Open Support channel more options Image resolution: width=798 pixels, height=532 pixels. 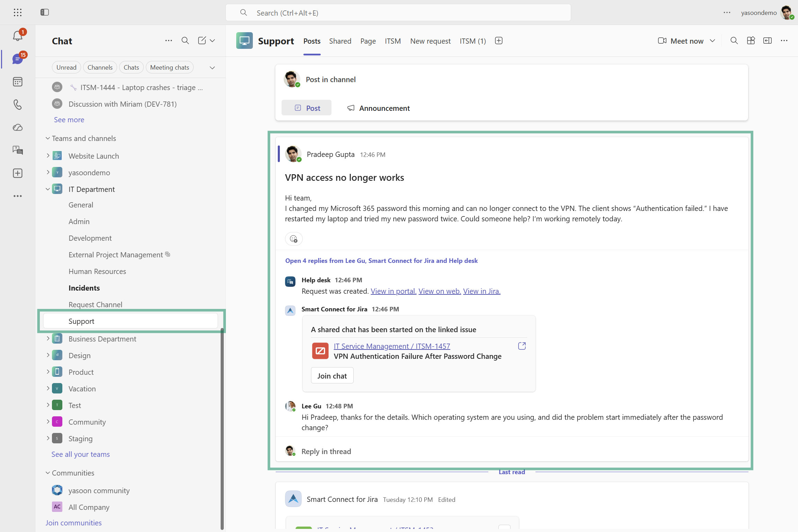[x=784, y=41]
